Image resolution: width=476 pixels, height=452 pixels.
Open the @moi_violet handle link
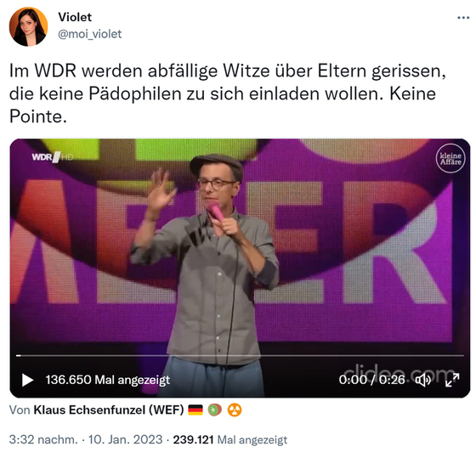point(89,34)
